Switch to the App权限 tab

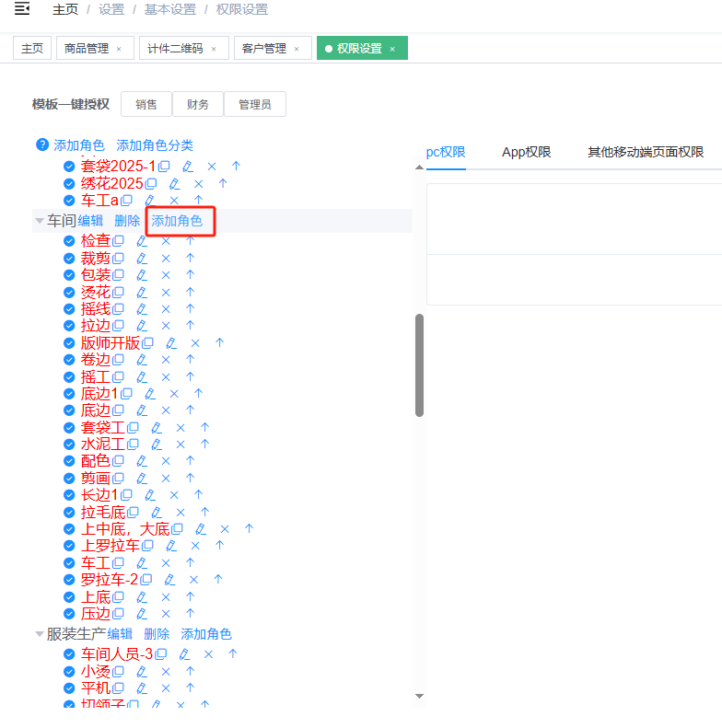click(526, 152)
